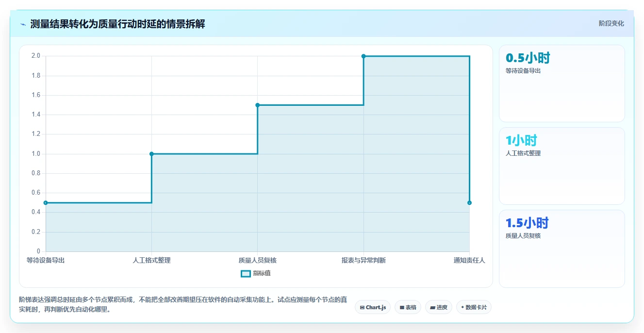Click the y-axis value 0.8
This screenshot has width=644, height=333.
[x=36, y=173]
